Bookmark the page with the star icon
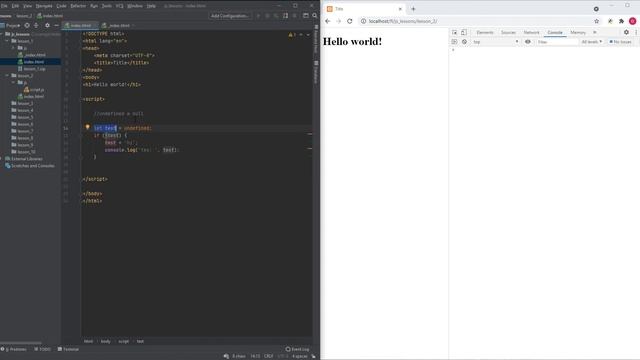The height and width of the screenshot is (360, 640). point(597,21)
